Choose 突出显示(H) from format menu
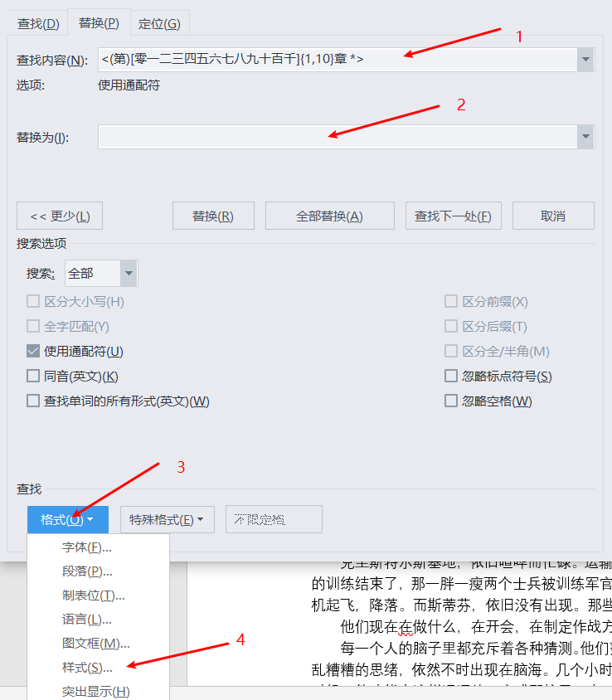Image resolution: width=612 pixels, height=700 pixels. 98,691
